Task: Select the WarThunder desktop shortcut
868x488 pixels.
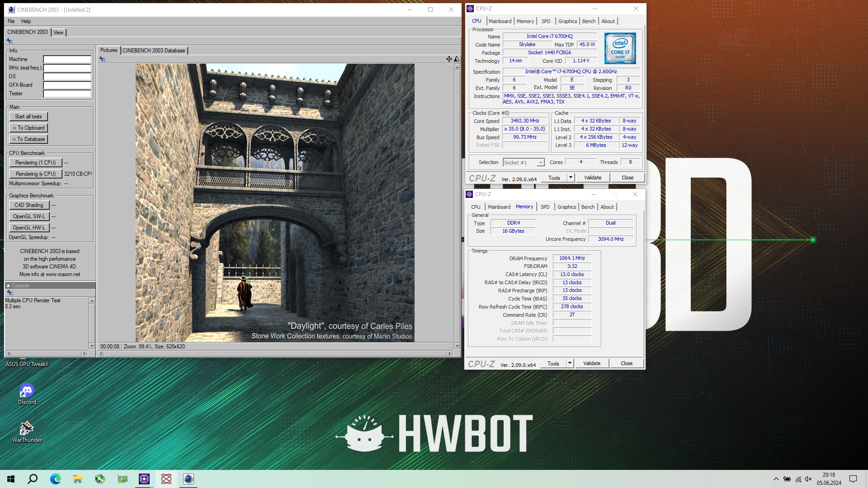Action: point(27,432)
